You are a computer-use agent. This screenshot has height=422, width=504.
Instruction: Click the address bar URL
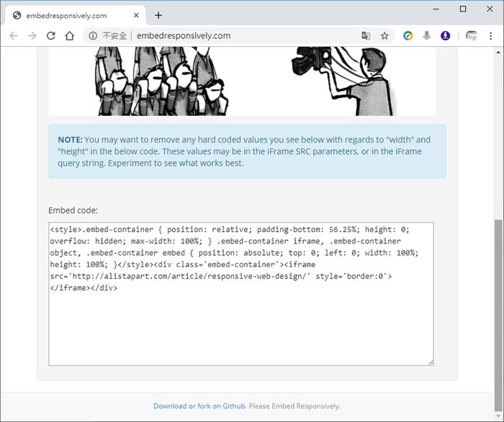[x=184, y=36]
